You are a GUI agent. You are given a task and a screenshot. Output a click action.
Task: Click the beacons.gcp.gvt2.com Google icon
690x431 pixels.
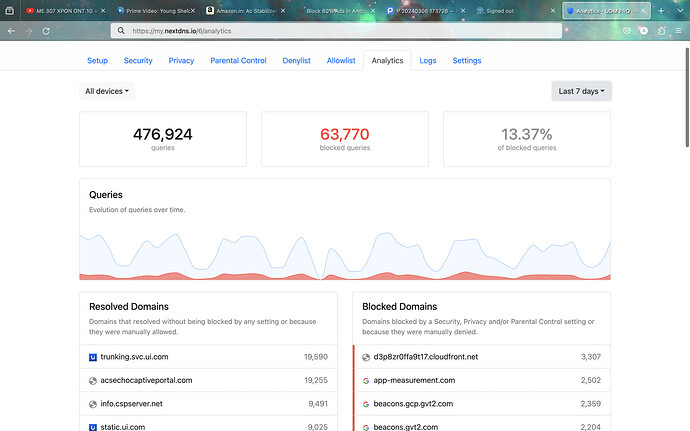tap(366, 404)
